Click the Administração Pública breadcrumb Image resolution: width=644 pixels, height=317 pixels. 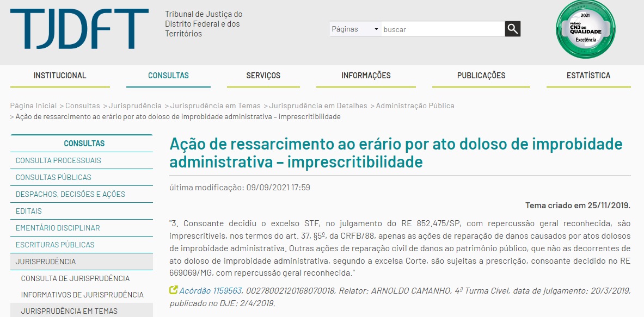tap(415, 106)
